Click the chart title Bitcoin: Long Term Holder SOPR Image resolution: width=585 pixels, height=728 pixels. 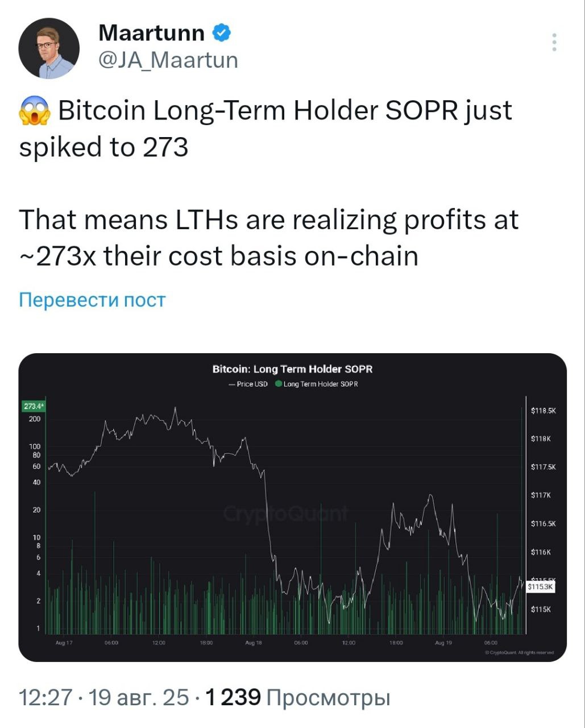pos(292,369)
